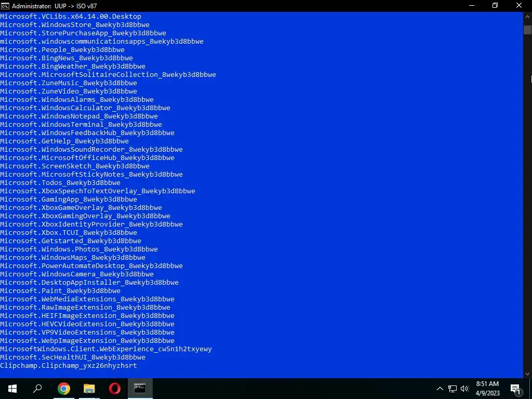532x399 pixels.
Task: Click the Clipchamp.Clipchamp_yxz26nhyzhsrt line
Action: click(x=69, y=365)
